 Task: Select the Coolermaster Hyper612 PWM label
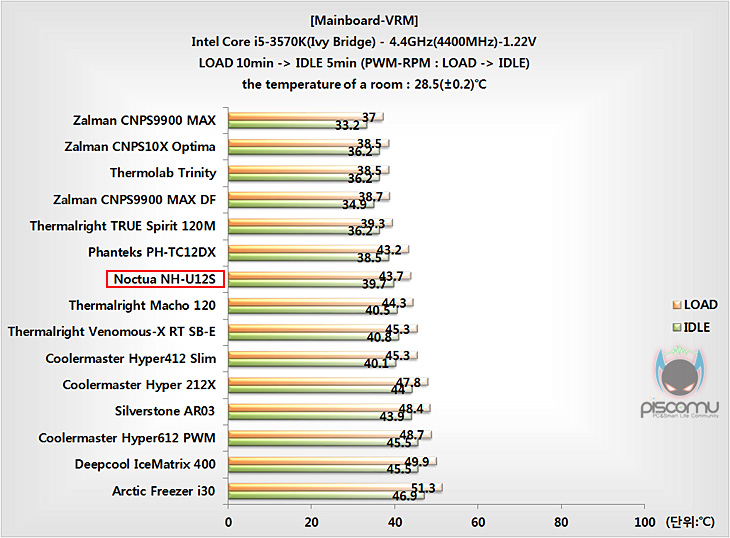tap(127, 438)
